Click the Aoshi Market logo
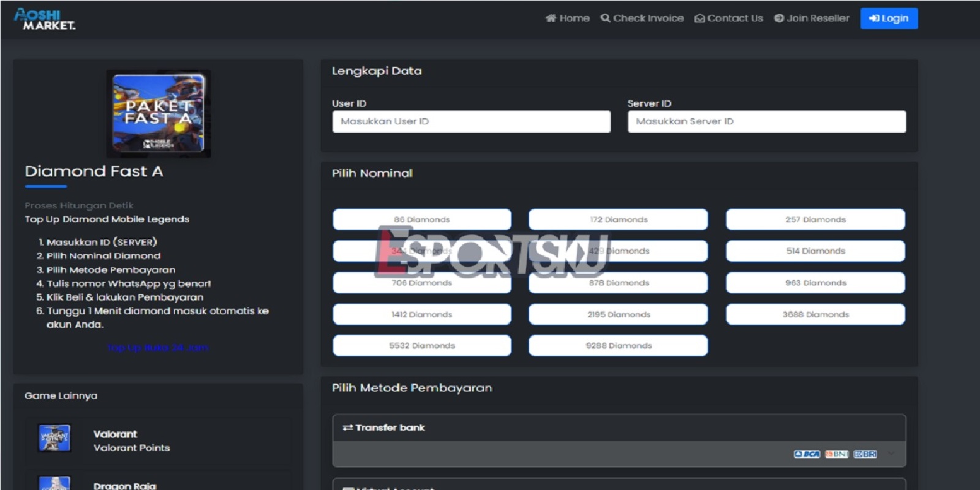 click(45, 19)
